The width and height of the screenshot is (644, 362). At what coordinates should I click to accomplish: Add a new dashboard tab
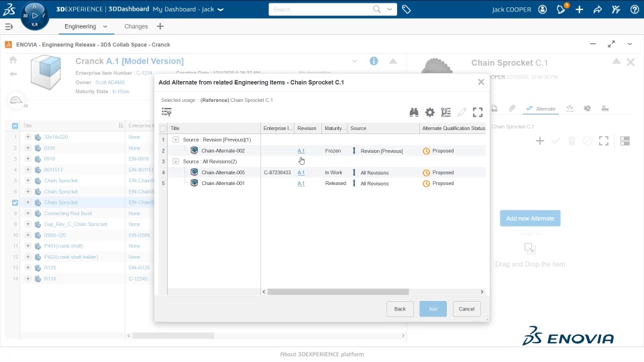coord(160,26)
